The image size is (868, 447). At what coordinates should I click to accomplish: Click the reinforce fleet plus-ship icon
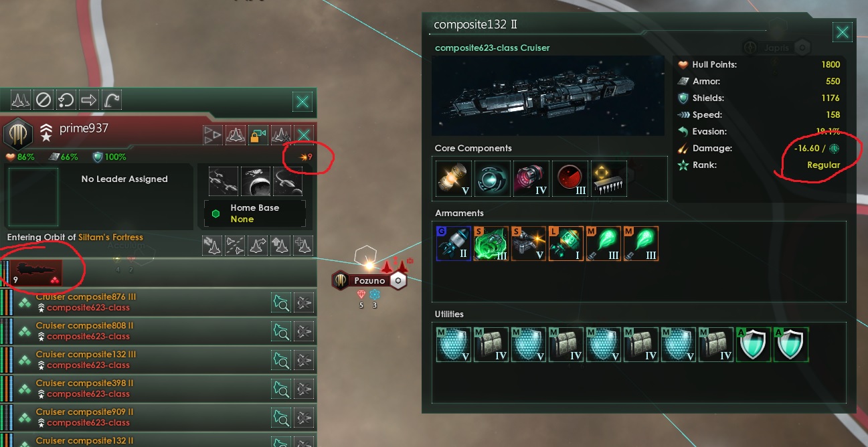pyautogui.click(x=303, y=246)
